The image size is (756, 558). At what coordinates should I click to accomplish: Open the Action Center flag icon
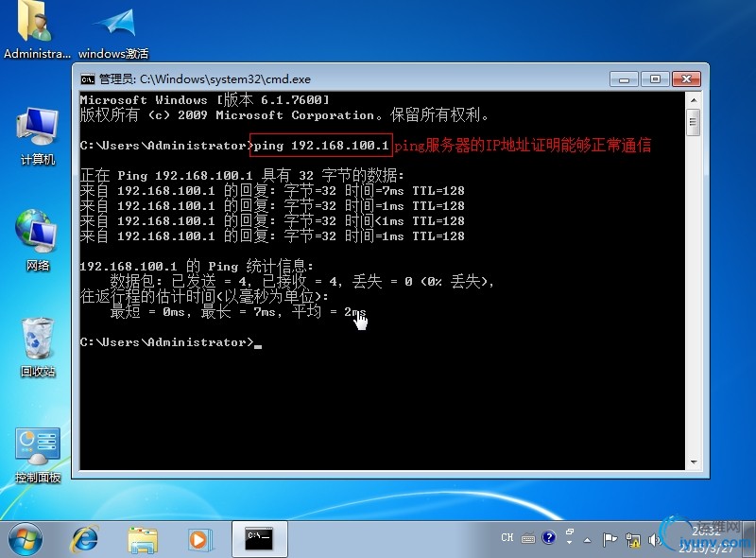pyautogui.click(x=610, y=539)
